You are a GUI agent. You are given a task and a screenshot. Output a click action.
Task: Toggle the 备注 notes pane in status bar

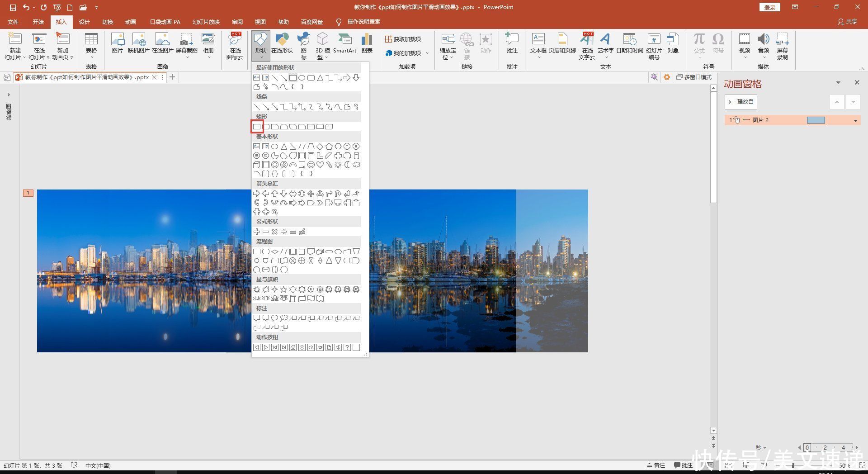click(x=656, y=465)
